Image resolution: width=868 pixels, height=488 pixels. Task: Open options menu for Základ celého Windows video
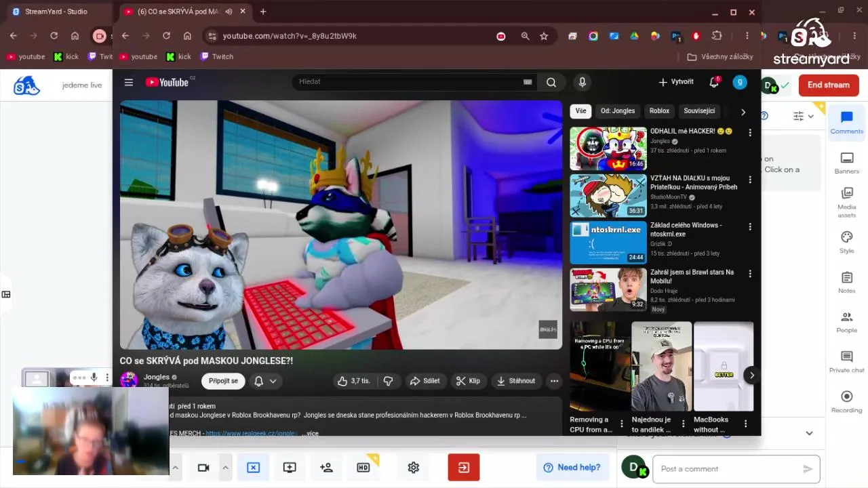coord(750,227)
